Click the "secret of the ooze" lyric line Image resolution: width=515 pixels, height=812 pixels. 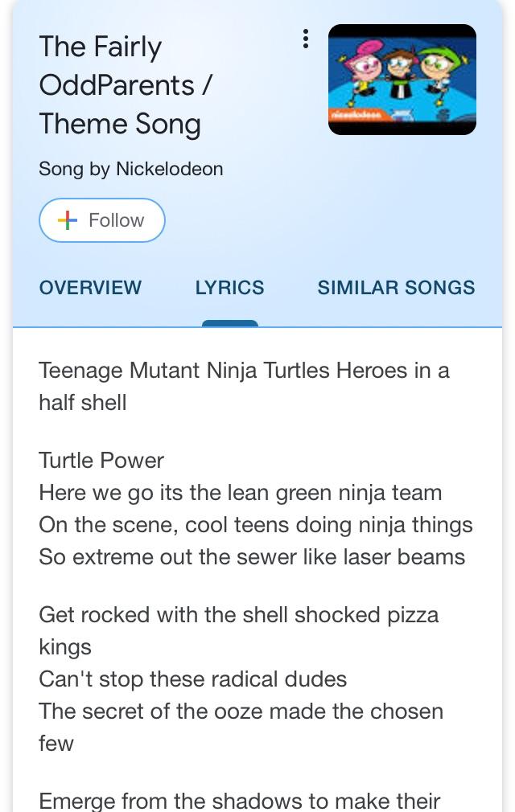click(241, 712)
